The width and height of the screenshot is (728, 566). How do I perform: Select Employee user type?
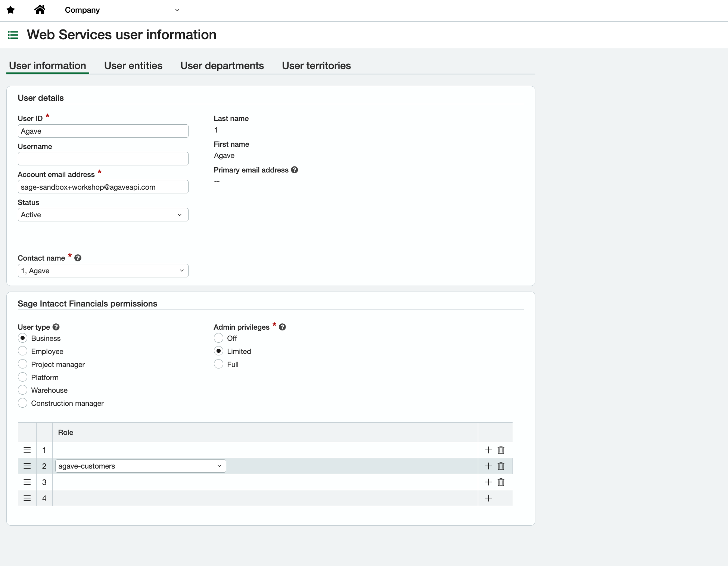[x=23, y=351]
